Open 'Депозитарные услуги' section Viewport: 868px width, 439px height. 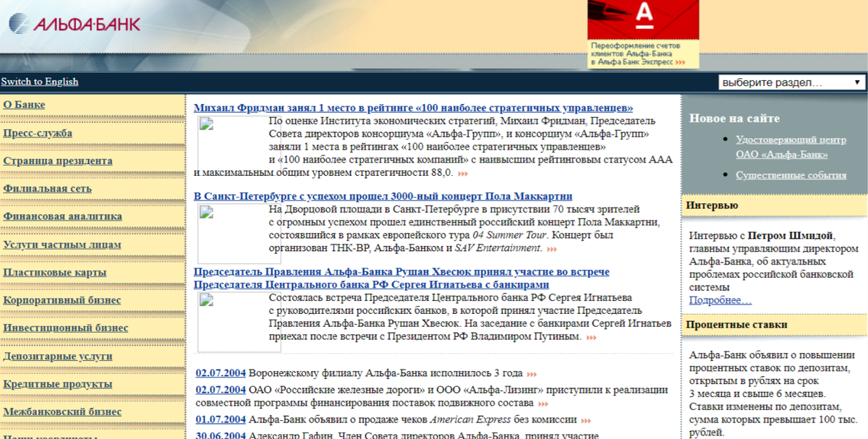pos(58,357)
